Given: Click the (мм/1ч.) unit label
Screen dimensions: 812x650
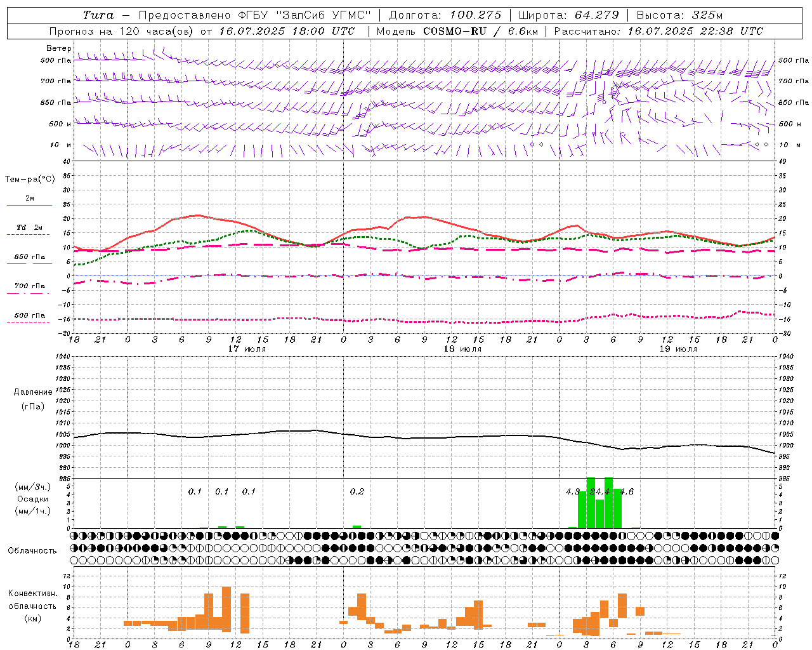Looking at the screenshot, I should pyautogui.click(x=32, y=511).
